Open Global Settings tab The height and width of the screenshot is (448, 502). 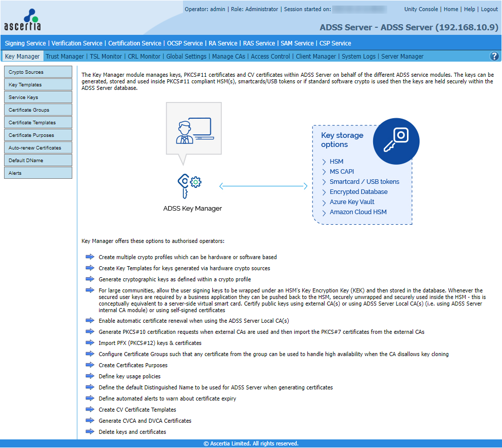pos(187,56)
